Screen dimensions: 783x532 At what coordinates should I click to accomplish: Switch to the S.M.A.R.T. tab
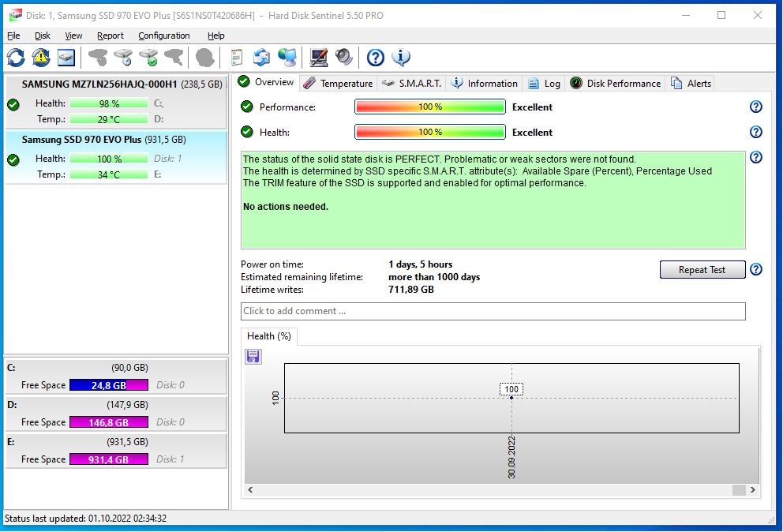click(411, 84)
